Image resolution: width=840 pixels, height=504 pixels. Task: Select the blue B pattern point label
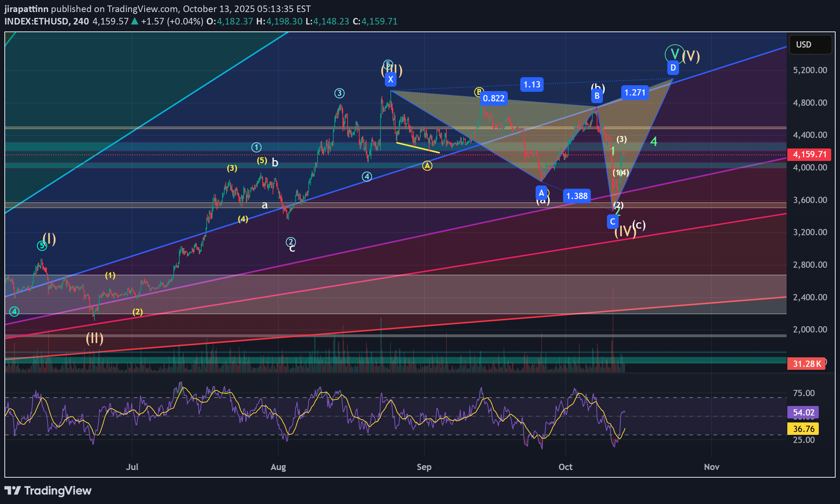(597, 96)
